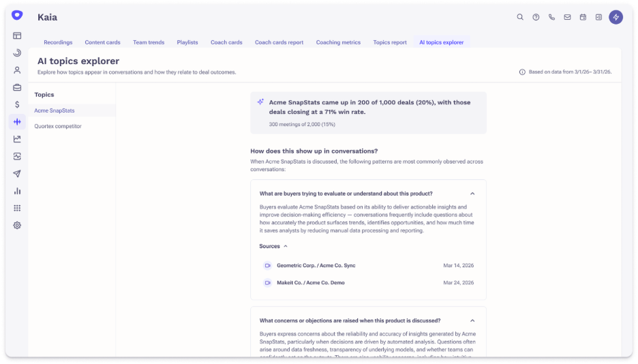Open the pulse monitor sidebar icon
Viewport: 638px width, 364px height.
[17, 156]
